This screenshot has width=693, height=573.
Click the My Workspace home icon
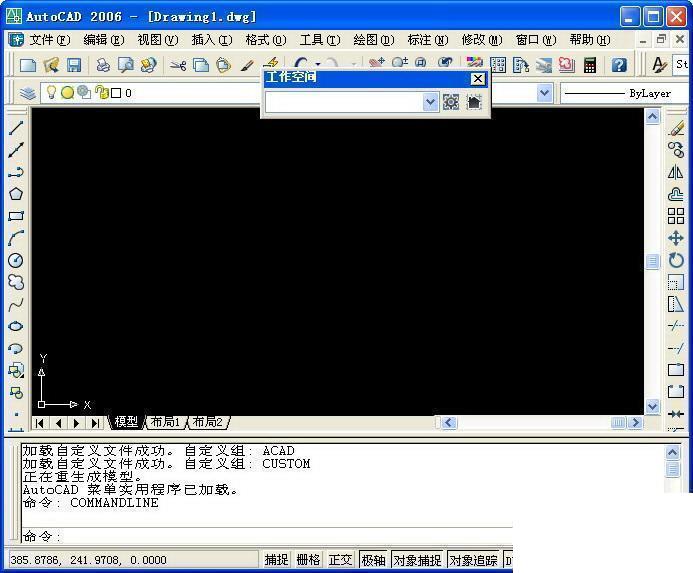click(474, 102)
